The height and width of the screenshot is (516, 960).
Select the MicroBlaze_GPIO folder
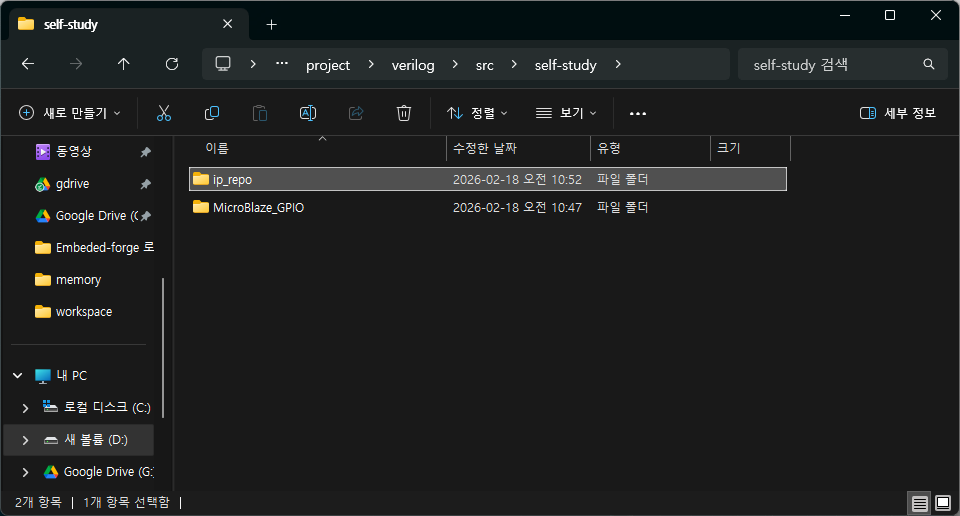click(258, 208)
